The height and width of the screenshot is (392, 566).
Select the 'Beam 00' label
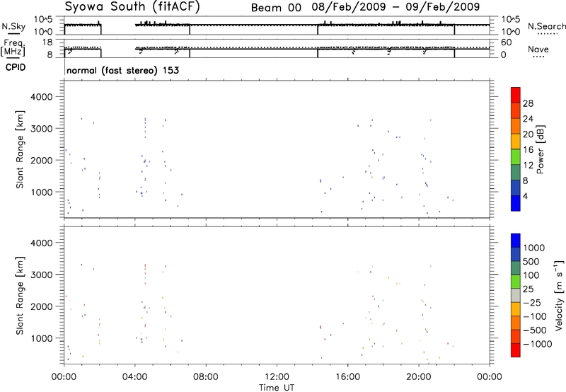click(x=276, y=8)
